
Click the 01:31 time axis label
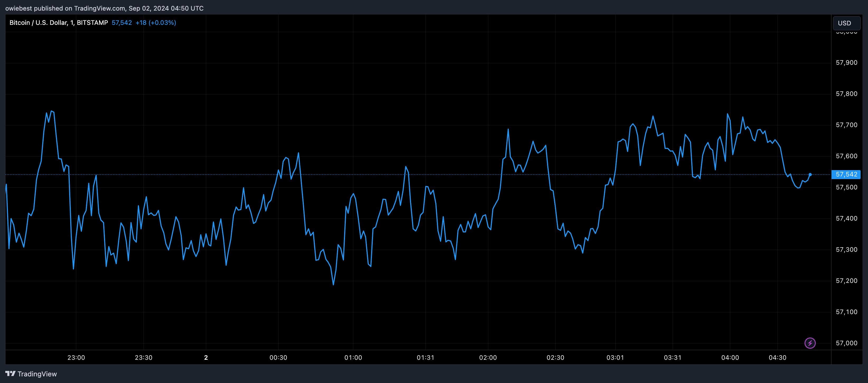pos(425,357)
